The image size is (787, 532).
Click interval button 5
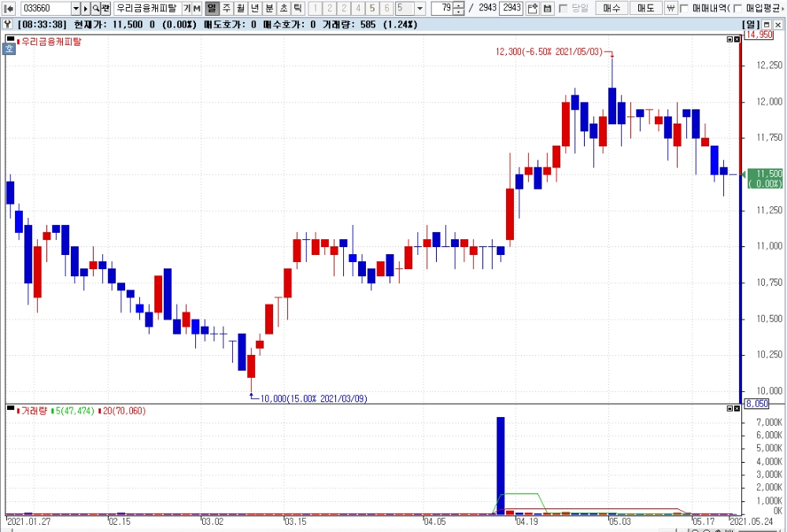coord(372,8)
